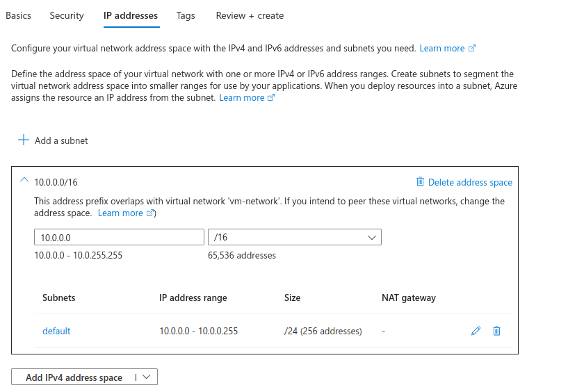Image resolution: width=568 pixels, height=392 pixels.
Task: Click Learn more after 'from the subnet' text
Action: pyautogui.click(x=242, y=98)
